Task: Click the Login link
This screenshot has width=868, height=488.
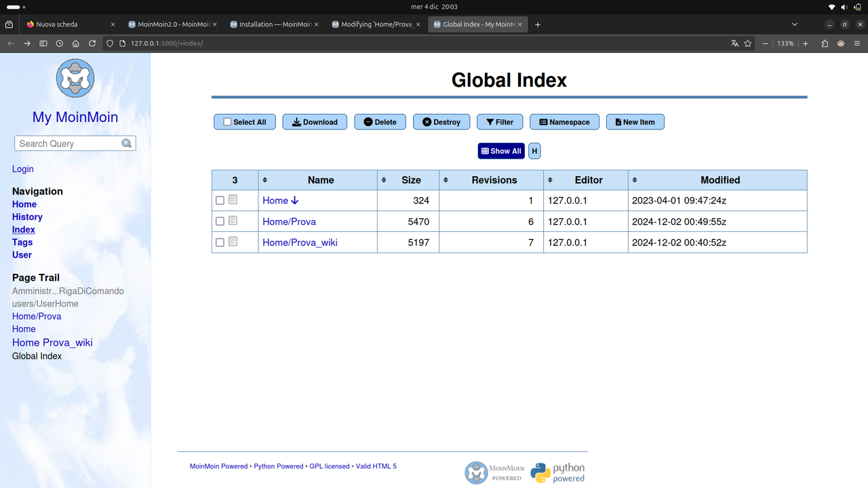Action: 23,169
